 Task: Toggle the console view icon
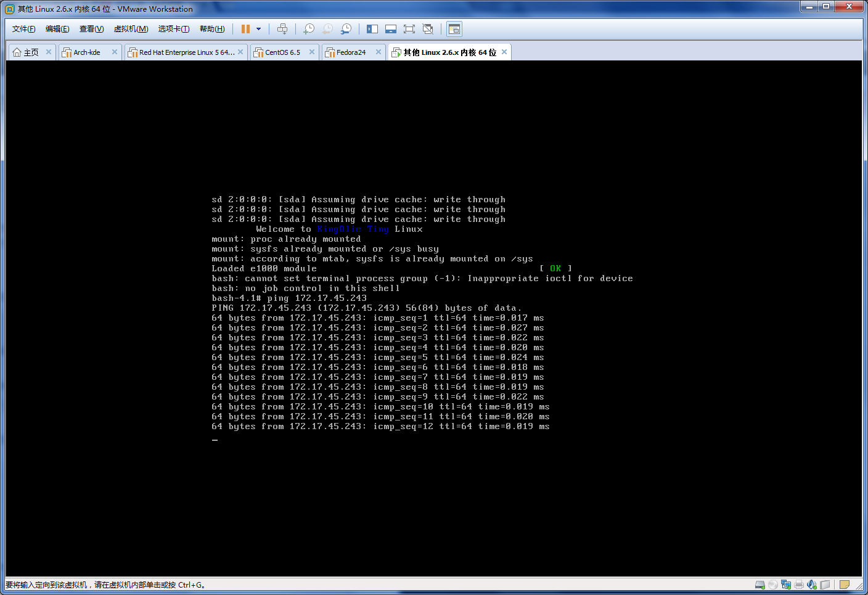tap(454, 29)
